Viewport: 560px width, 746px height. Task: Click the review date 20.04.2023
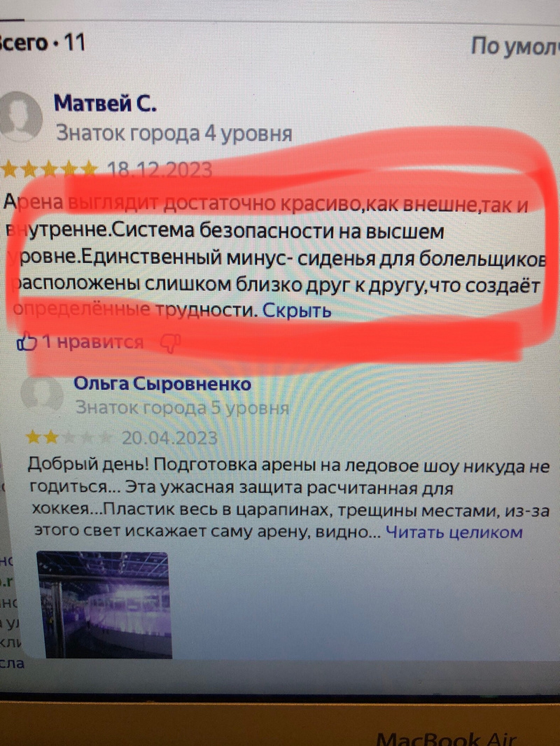170,437
